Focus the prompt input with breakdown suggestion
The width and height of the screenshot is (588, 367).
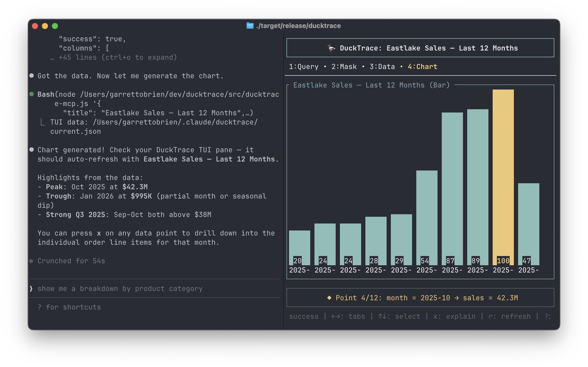(x=154, y=288)
